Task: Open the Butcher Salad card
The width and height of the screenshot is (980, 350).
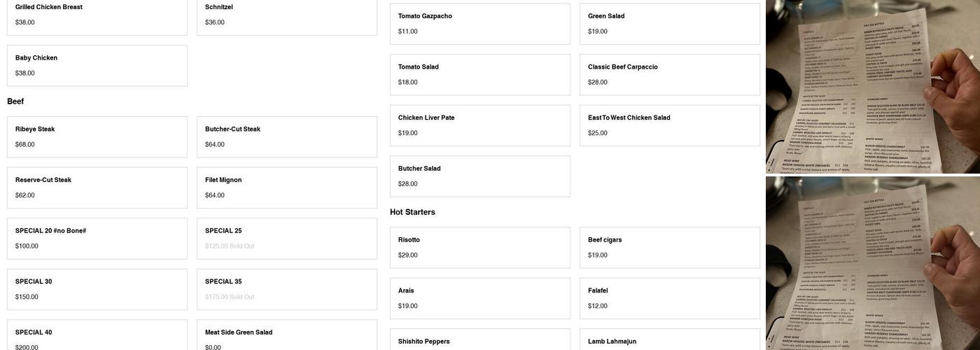Action: [480, 176]
